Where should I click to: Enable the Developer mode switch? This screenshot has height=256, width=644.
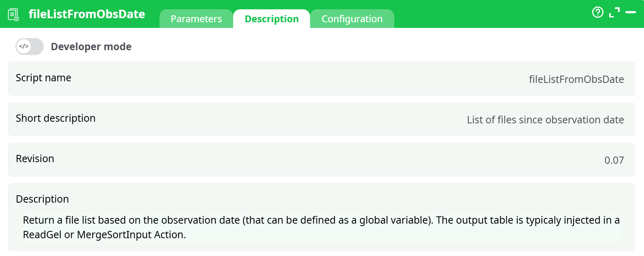(30, 47)
